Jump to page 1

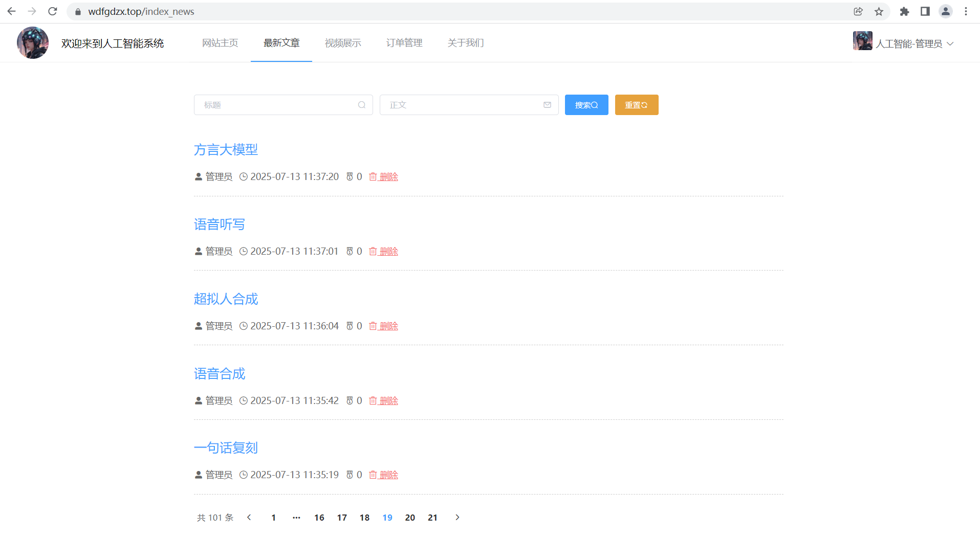click(274, 518)
